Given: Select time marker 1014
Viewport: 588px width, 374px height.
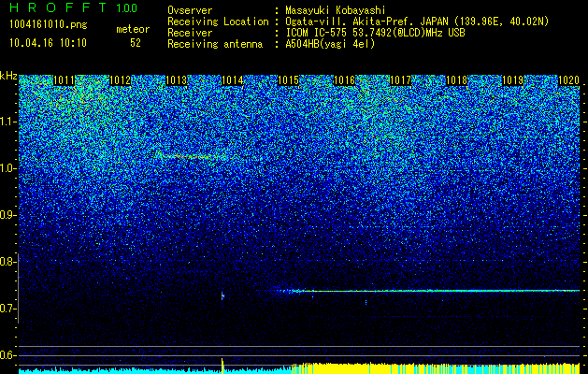Looking at the screenshot, I should tap(233, 80).
